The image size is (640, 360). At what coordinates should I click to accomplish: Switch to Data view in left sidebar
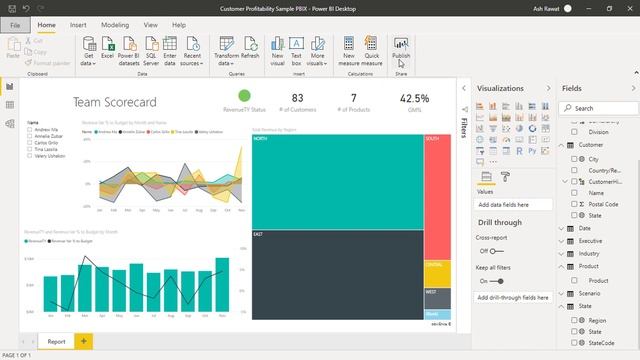(10, 105)
